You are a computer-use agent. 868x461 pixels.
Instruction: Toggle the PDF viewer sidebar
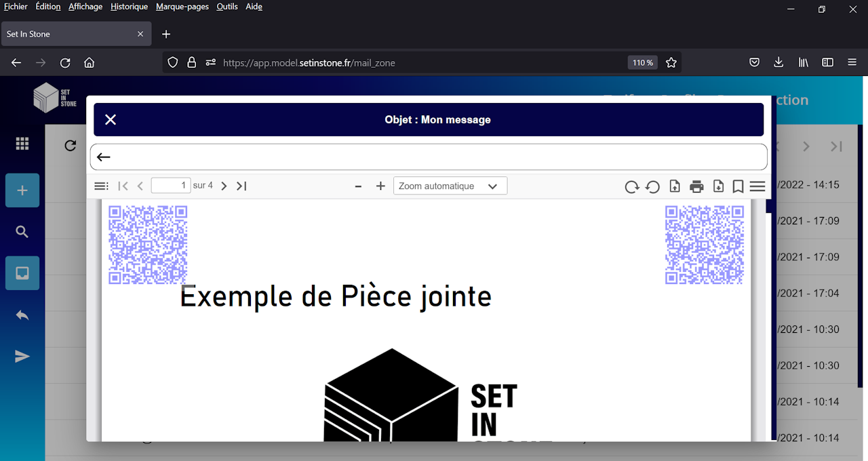pyautogui.click(x=101, y=186)
